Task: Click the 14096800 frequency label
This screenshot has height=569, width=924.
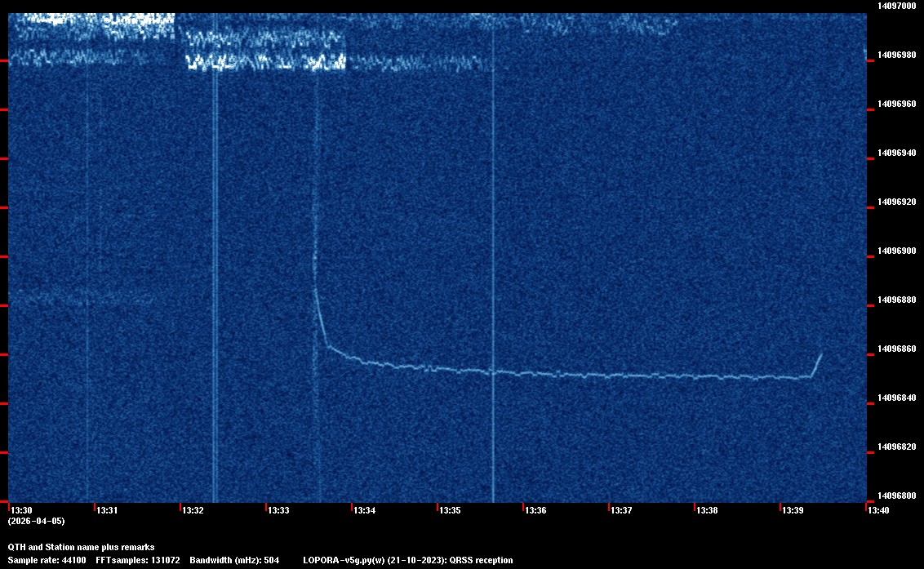Action: coord(896,496)
